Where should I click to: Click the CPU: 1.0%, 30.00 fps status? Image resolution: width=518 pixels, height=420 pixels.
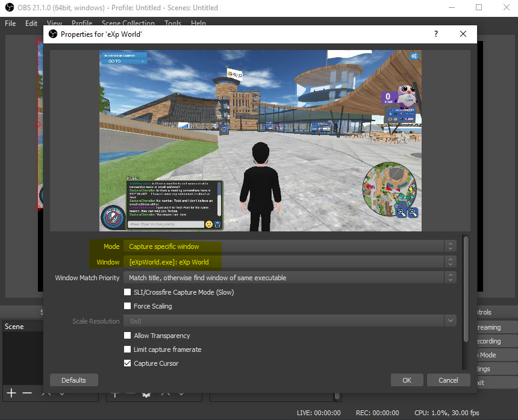pyautogui.click(x=447, y=413)
